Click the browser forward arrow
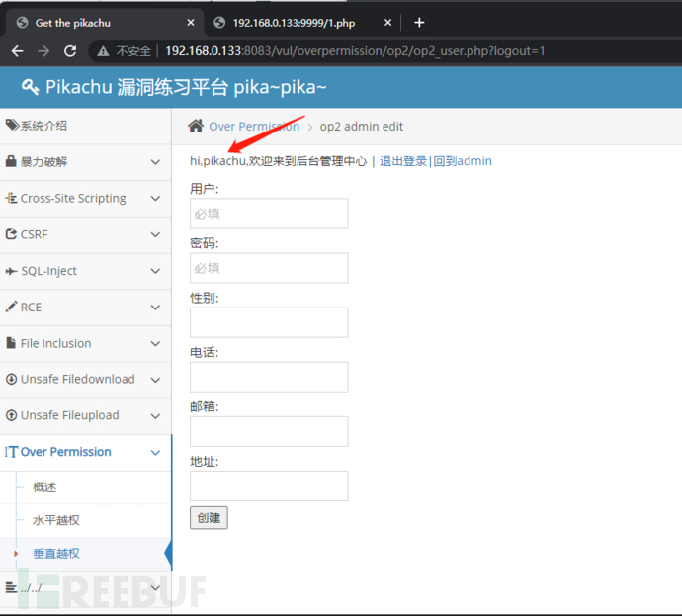The height and width of the screenshot is (616, 682). (x=43, y=51)
